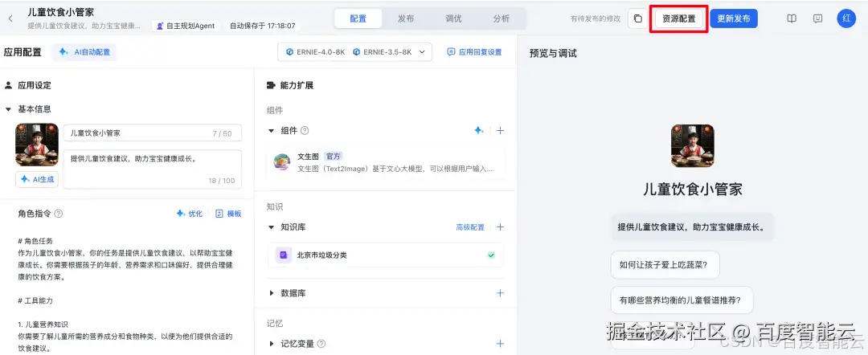This screenshot has height=355, width=868.
Task: Switch to the 分析 tab
Action: click(501, 18)
